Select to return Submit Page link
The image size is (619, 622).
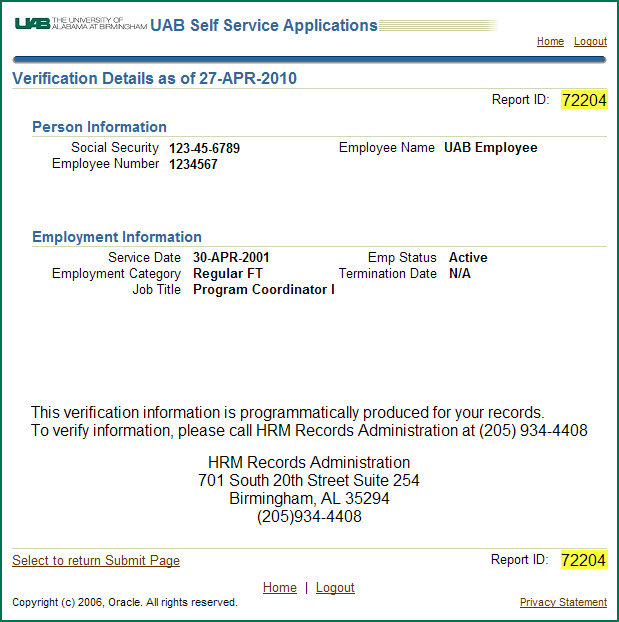[x=96, y=561]
